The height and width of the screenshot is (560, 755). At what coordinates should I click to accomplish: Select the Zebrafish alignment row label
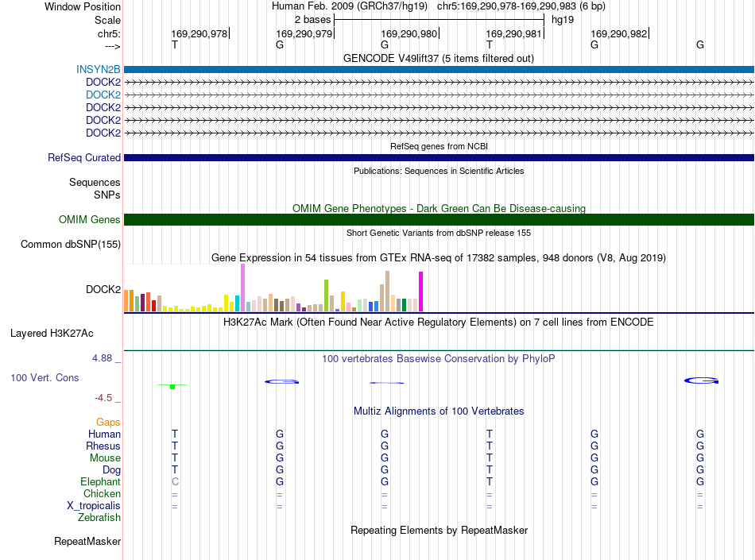[99, 518]
